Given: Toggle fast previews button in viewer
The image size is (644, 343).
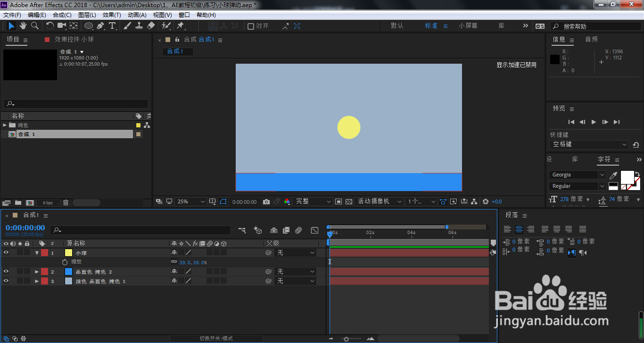Looking at the screenshot, I should [x=454, y=201].
